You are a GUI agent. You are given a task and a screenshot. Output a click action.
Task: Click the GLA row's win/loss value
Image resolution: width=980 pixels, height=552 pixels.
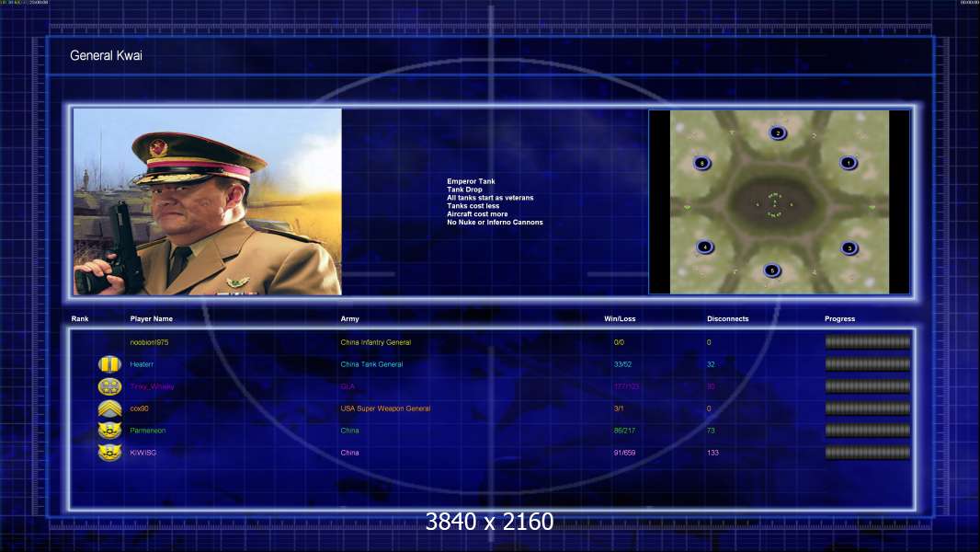[626, 387]
